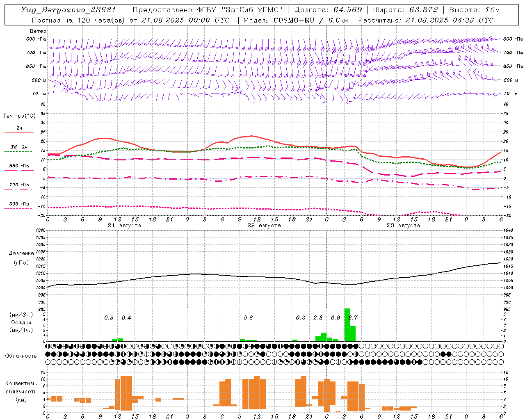Image resolution: width=525 pixels, height=420 pixels.
Task: Click the station title Yug_Beryozovo_23631
Action: click(68, 10)
